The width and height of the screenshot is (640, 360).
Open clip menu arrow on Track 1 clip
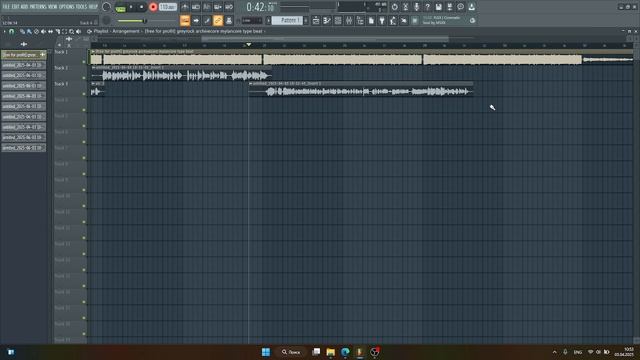pyautogui.click(x=93, y=51)
